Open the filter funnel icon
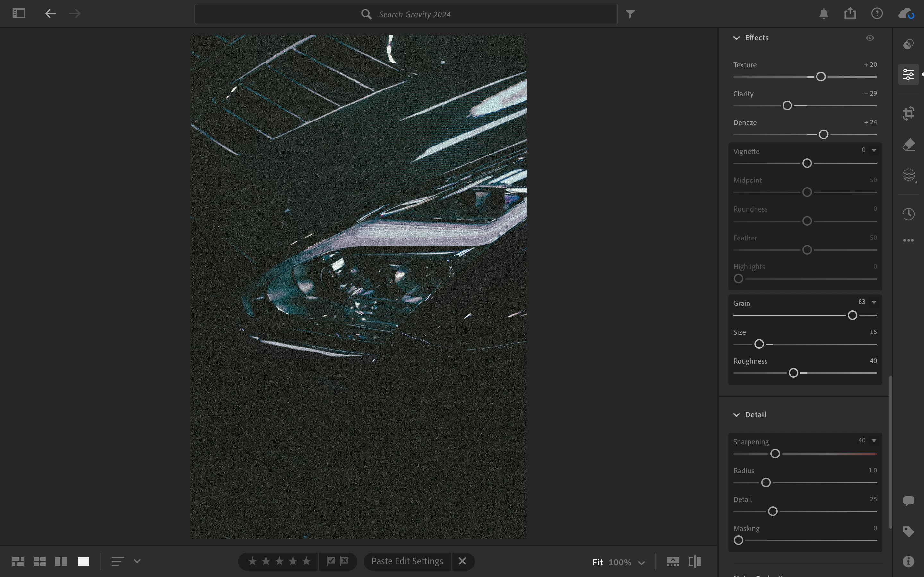 pos(630,14)
